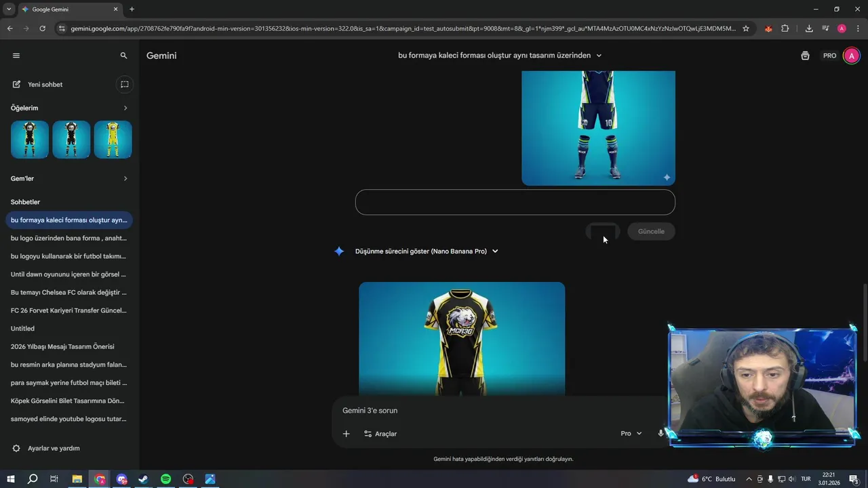This screenshot has height=488, width=868.
Task: Click the microphone icon in prompt bar
Action: [660, 434]
